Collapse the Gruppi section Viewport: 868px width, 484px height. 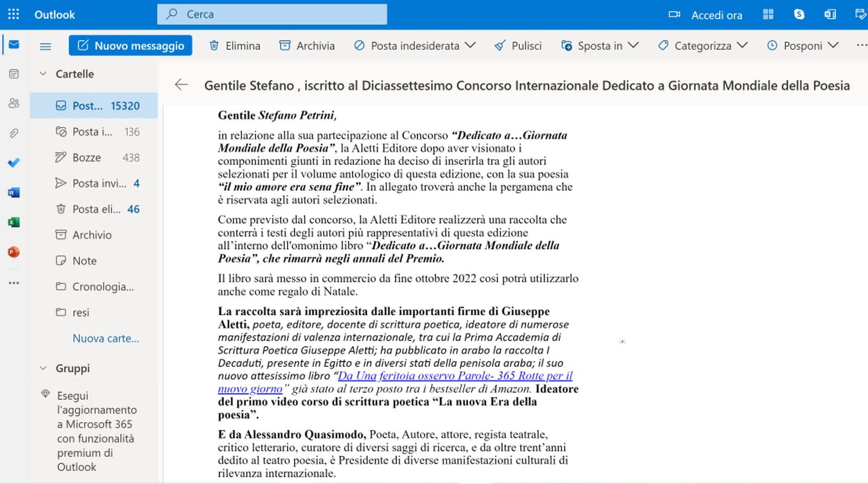[43, 368]
